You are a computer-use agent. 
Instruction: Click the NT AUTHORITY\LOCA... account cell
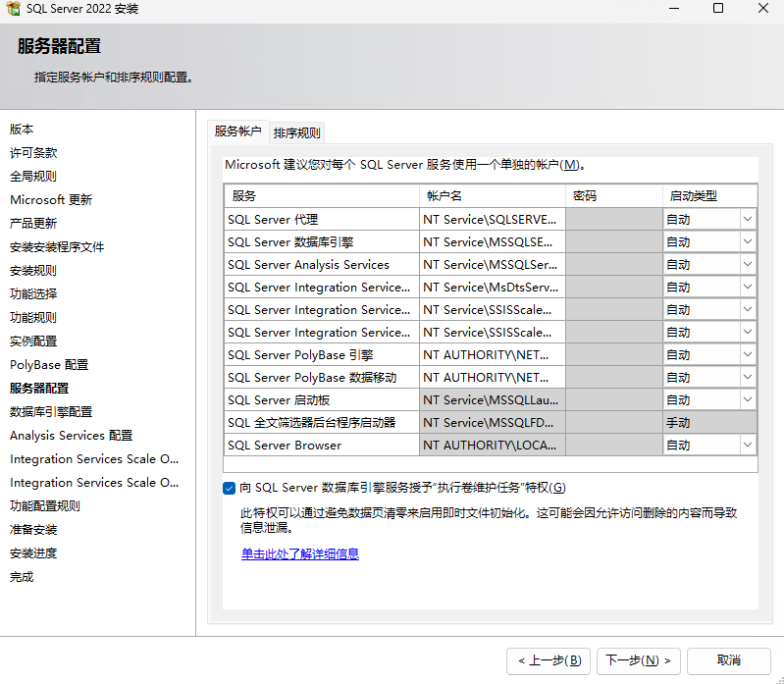(493, 445)
